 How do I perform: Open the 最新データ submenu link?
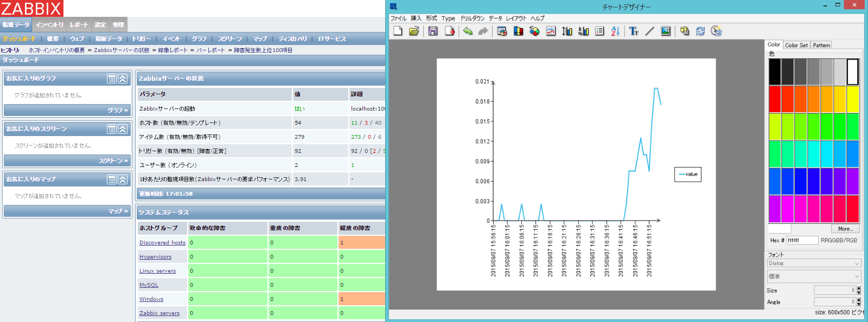[108, 39]
